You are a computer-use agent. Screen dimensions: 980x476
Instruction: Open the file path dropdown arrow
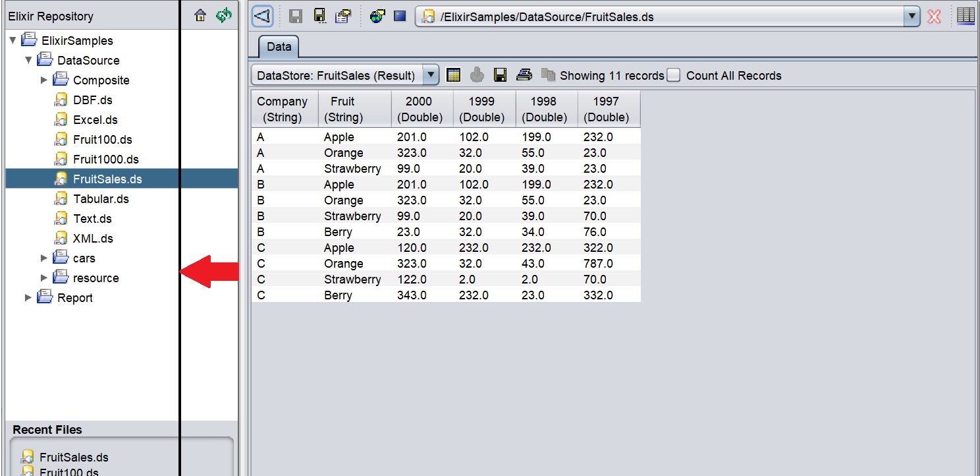pos(912,16)
